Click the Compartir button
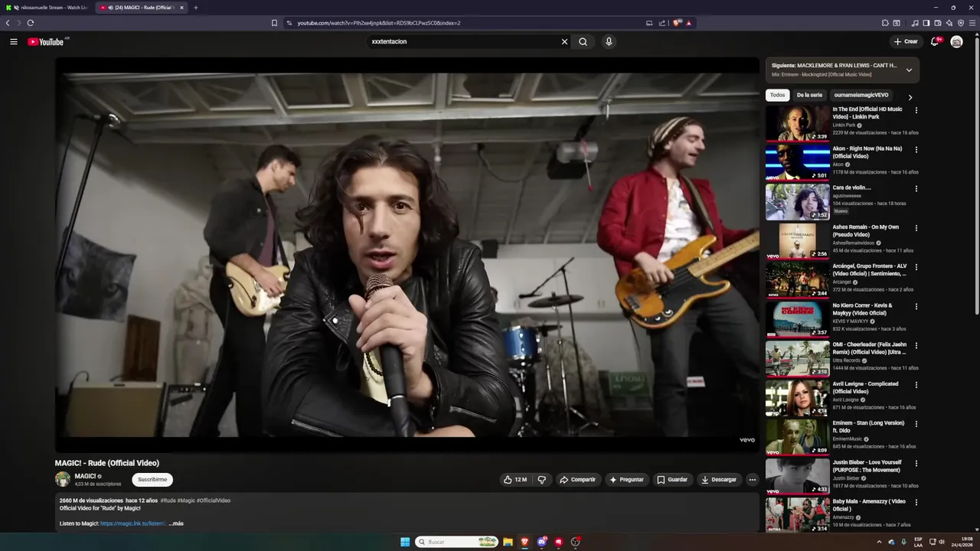The image size is (980, 551). pos(577,480)
